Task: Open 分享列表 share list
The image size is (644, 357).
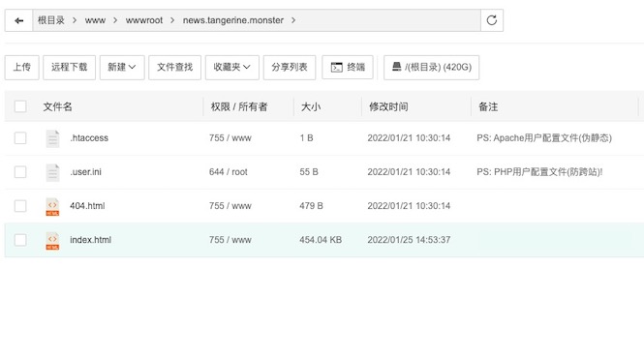Action: (290, 68)
